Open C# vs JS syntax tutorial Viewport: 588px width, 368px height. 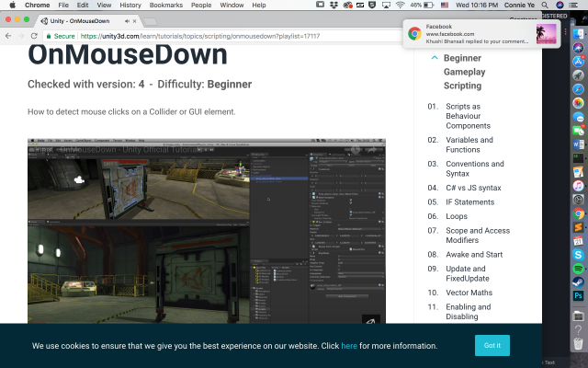tap(473, 188)
